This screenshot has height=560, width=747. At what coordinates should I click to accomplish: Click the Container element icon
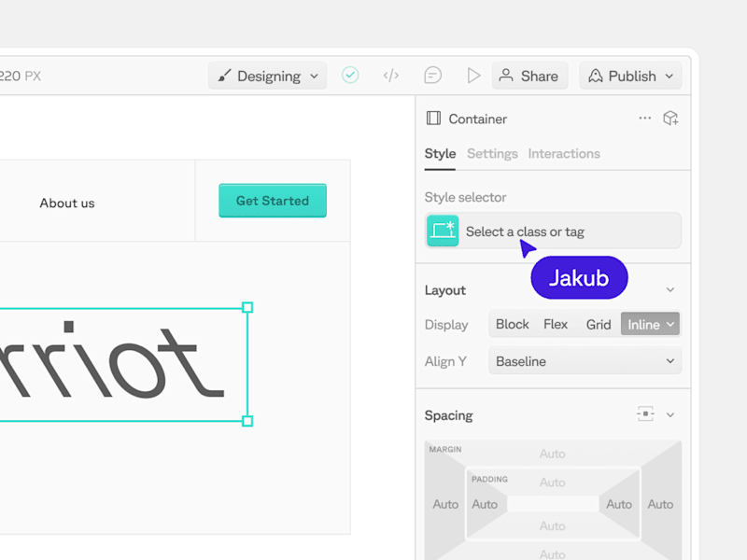[x=433, y=119]
